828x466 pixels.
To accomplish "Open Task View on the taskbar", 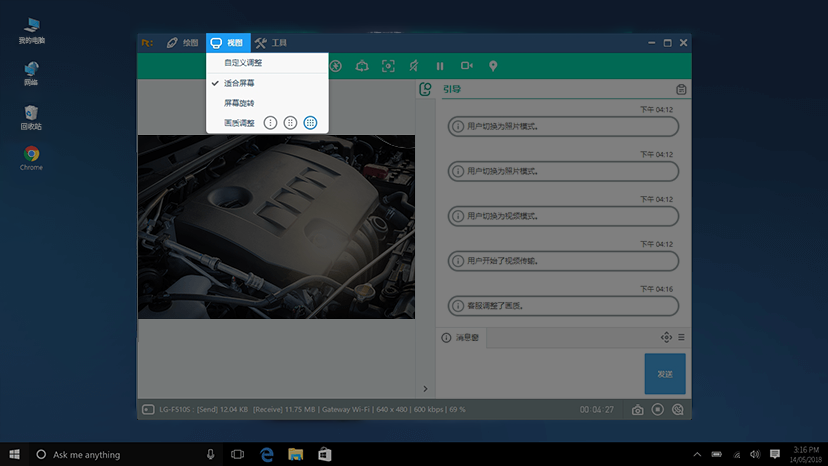I will coord(238,454).
